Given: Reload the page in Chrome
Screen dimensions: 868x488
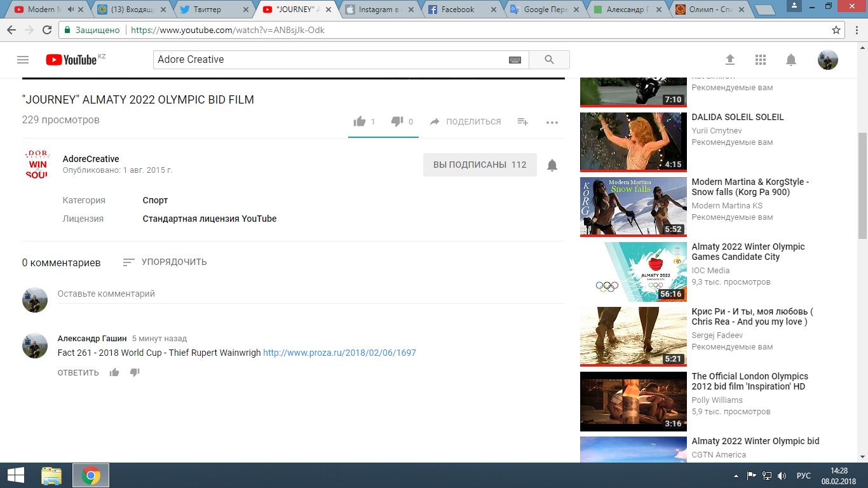Looking at the screenshot, I should click(x=47, y=30).
